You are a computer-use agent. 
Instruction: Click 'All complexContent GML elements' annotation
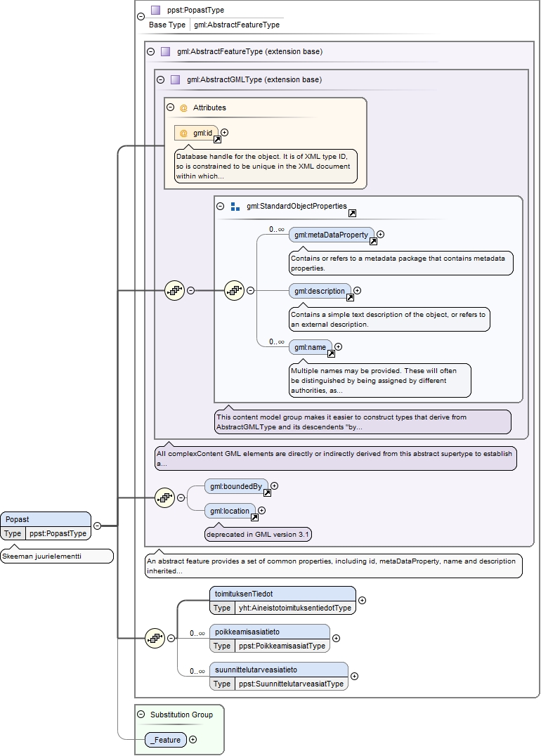[336, 458]
